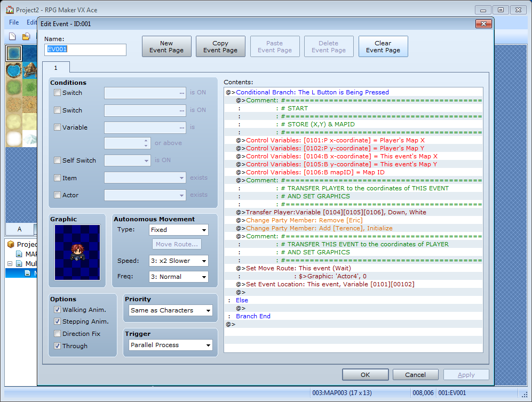Image resolution: width=532 pixels, height=402 pixels.
Task: Open the File menu
Action: (x=14, y=22)
